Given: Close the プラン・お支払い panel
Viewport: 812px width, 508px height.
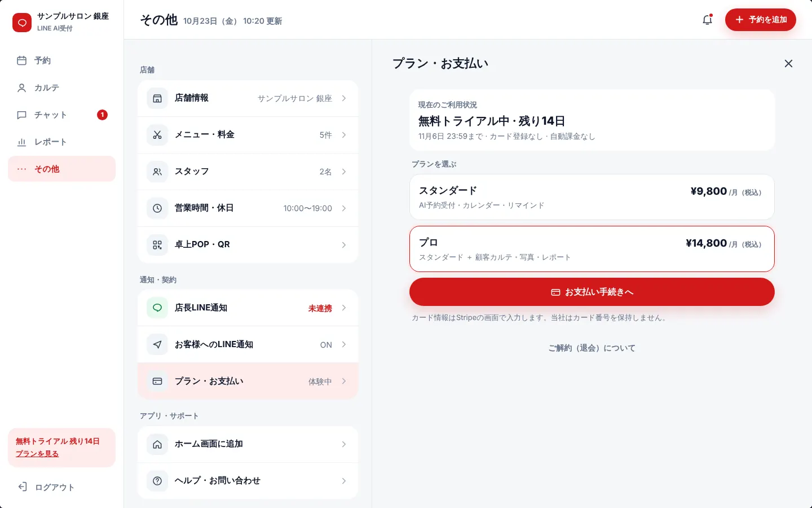Looking at the screenshot, I should tap(788, 64).
